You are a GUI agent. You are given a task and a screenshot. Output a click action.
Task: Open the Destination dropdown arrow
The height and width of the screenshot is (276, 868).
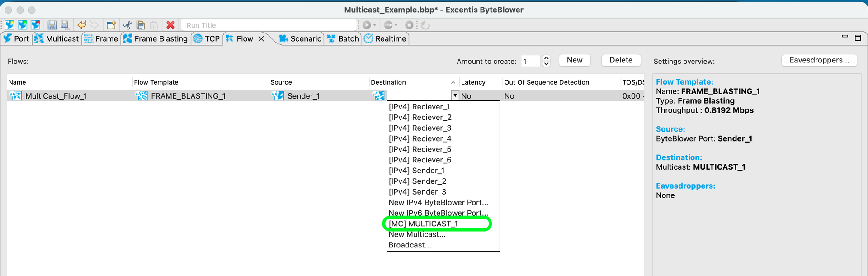click(455, 95)
